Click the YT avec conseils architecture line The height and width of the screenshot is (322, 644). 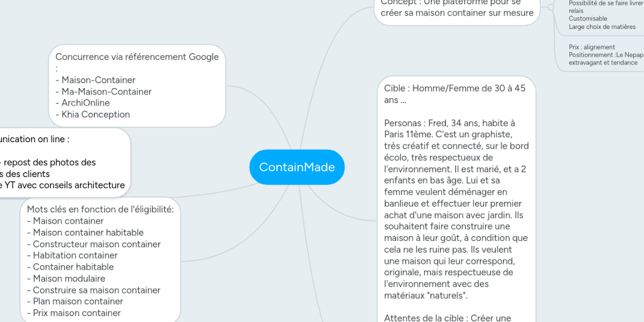click(64, 186)
